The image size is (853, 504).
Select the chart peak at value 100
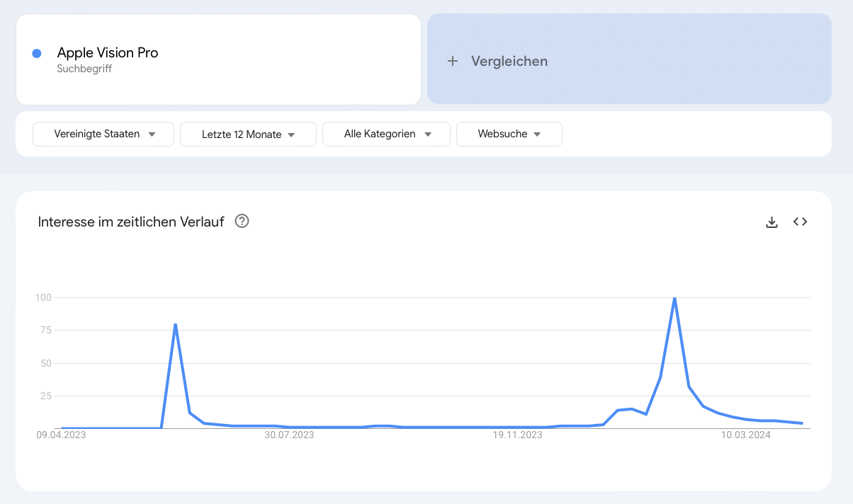tap(674, 298)
